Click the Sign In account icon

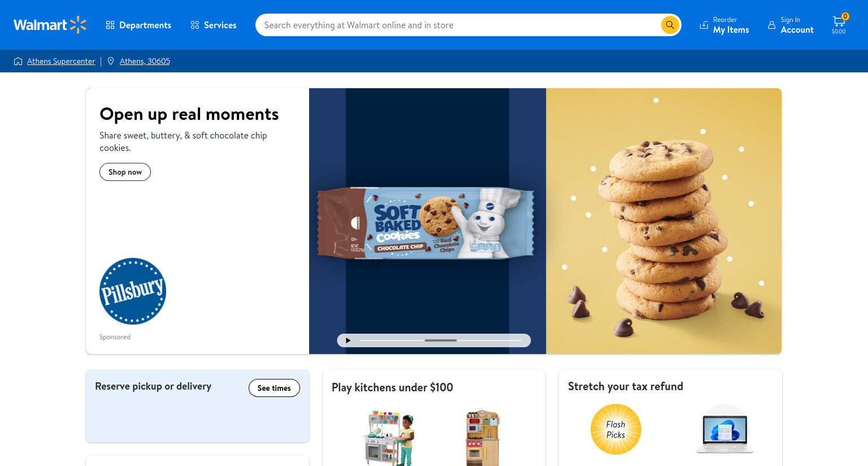771,25
